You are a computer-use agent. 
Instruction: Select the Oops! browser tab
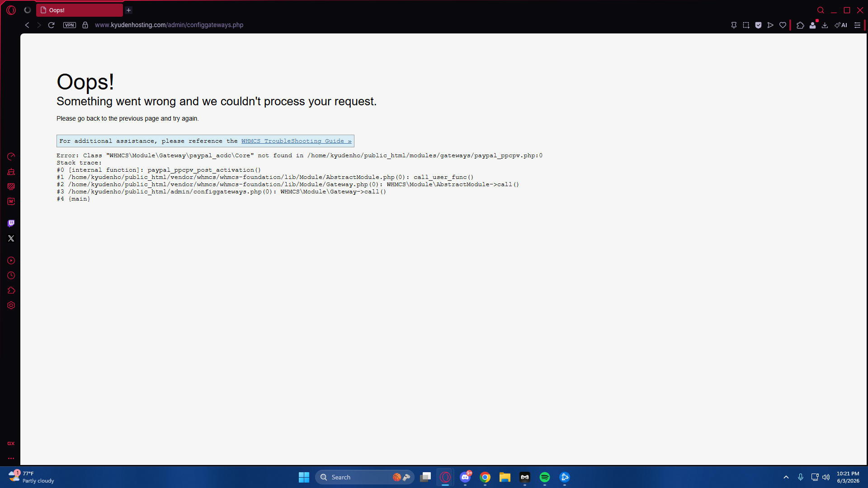coord(80,10)
